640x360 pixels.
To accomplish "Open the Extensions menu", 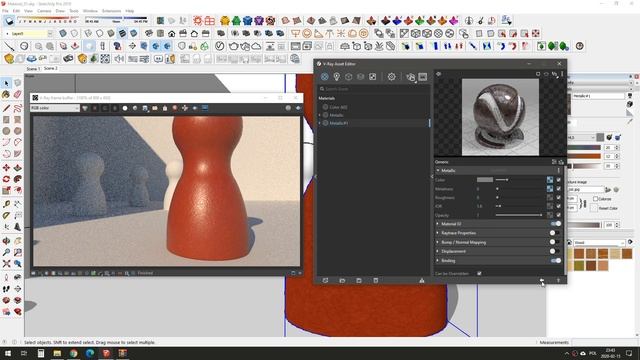I will pyautogui.click(x=111, y=11).
